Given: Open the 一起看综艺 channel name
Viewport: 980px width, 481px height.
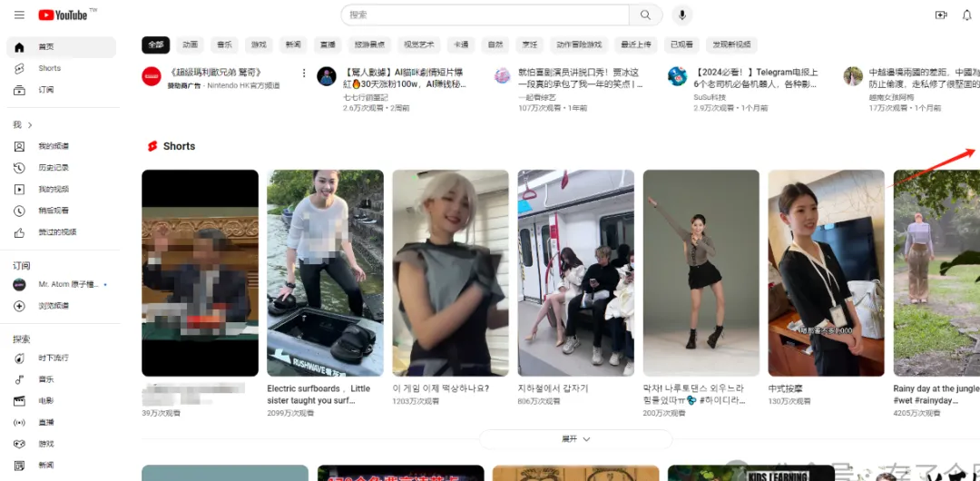Looking at the screenshot, I should (538, 98).
